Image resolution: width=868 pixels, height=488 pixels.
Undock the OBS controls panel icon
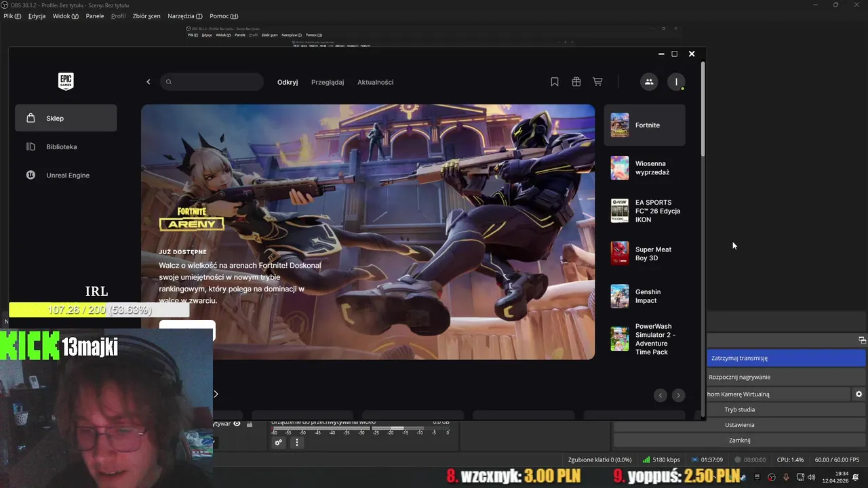[x=862, y=340]
